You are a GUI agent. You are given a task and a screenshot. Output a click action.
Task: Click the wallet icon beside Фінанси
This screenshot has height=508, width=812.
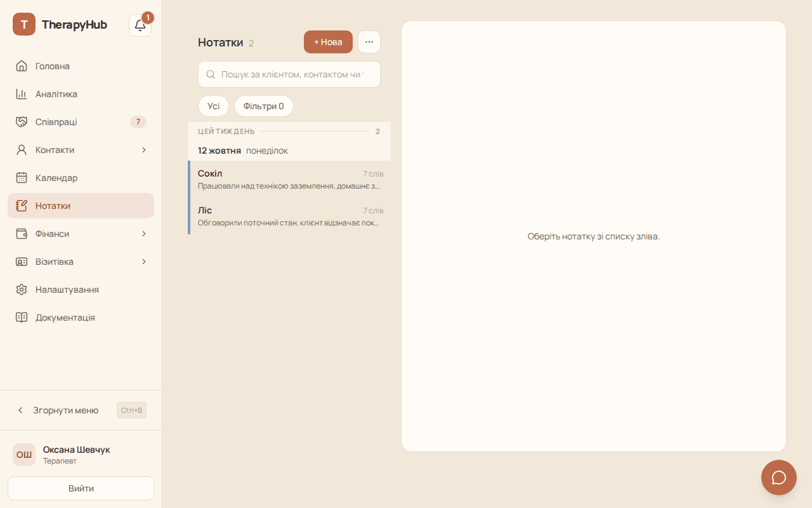[22, 234]
